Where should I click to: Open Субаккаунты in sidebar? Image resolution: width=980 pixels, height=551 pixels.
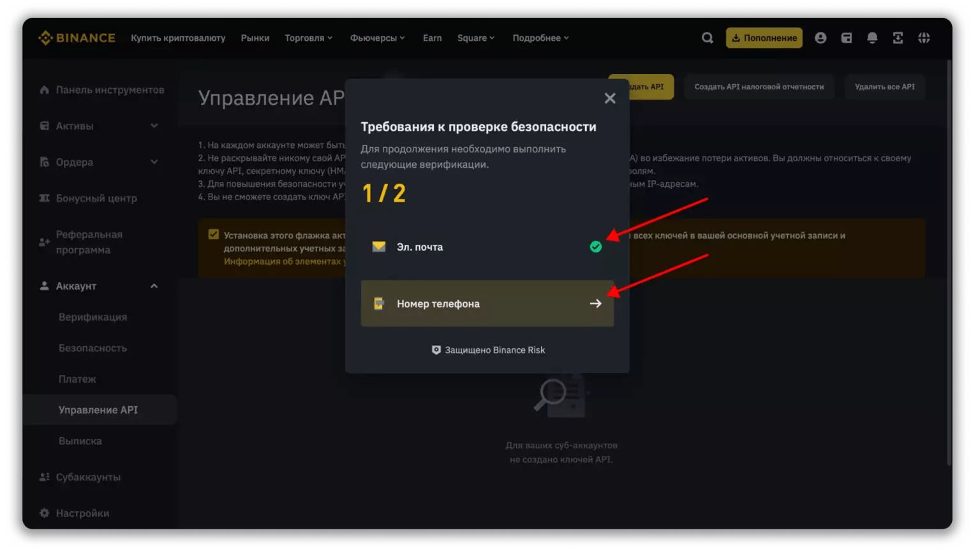pyautogui.click(x=88, y=477)
